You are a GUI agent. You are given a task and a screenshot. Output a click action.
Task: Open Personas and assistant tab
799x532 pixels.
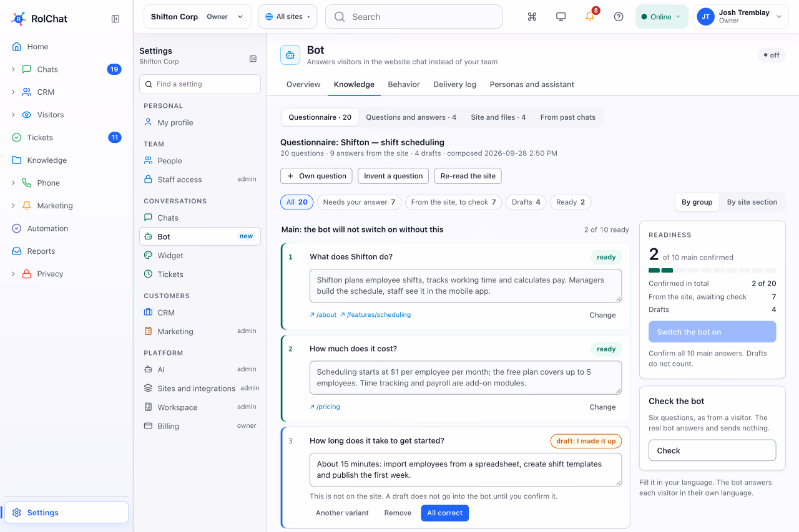coord(532,85)
